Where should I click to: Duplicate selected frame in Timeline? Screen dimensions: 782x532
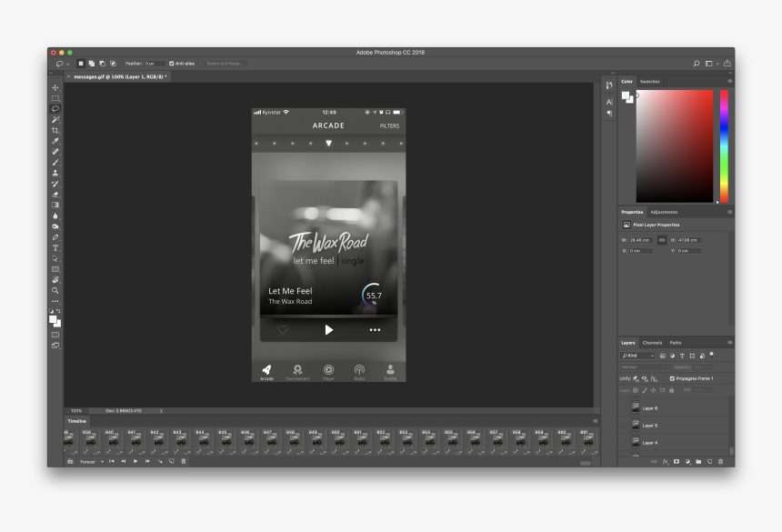[x=171, y=461]
